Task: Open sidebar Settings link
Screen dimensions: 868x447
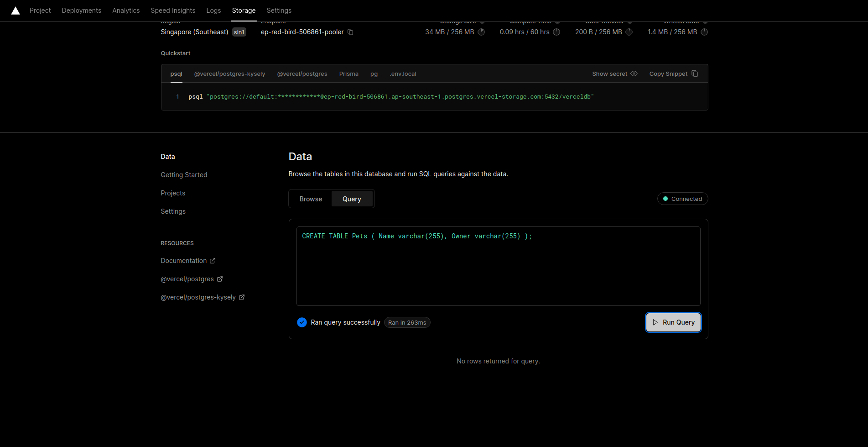Action: coord(173,211)
